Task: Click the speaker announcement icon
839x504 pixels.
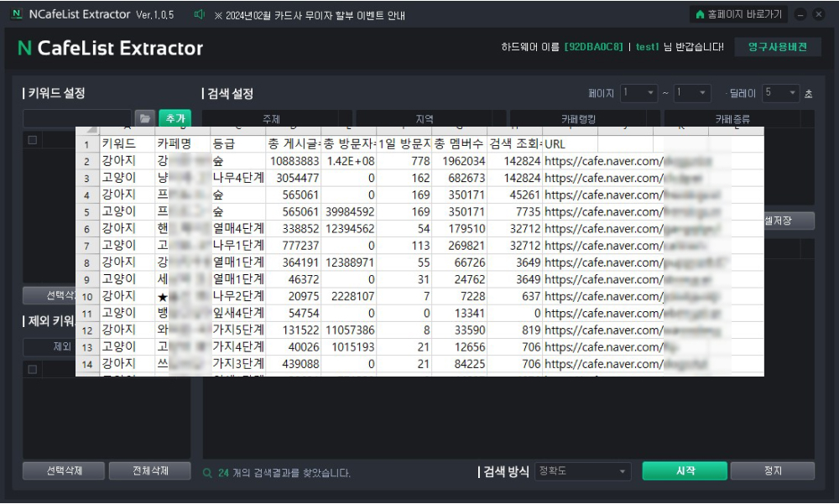Action: coord(199,14)
